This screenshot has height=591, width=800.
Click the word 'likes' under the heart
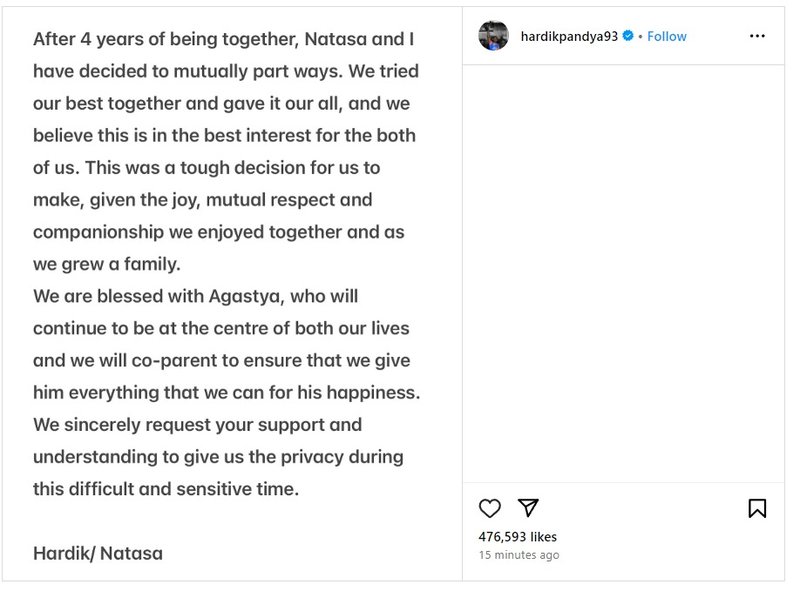point(543,536)
